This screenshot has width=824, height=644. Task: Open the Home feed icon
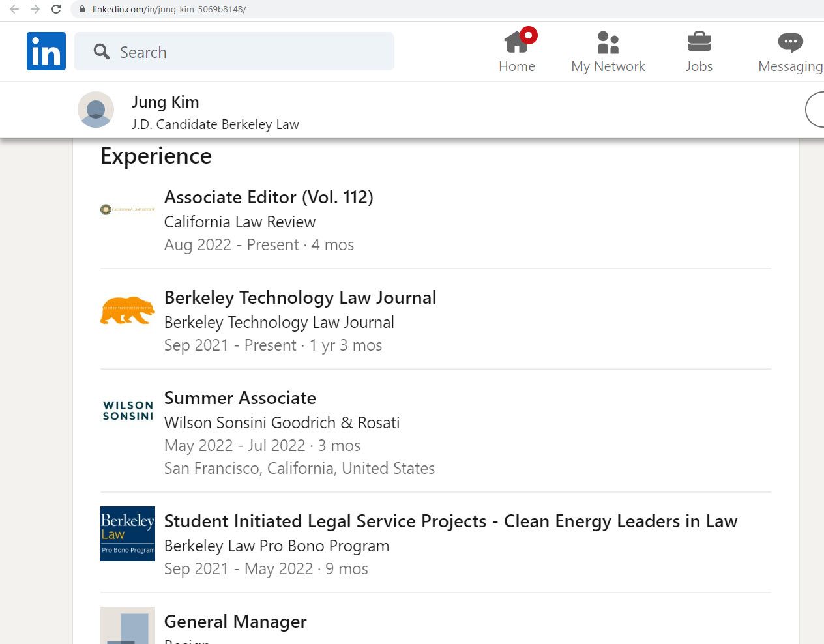click(516, 43)
